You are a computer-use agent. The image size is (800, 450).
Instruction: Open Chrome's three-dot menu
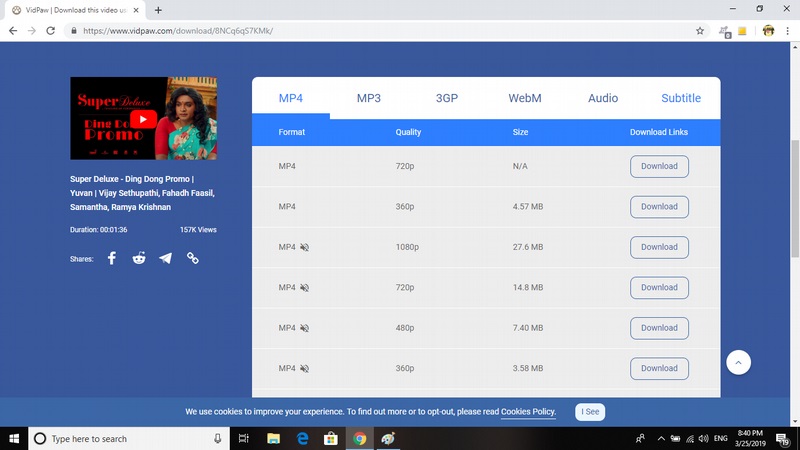pyautogui.click(x=787, y=31)
